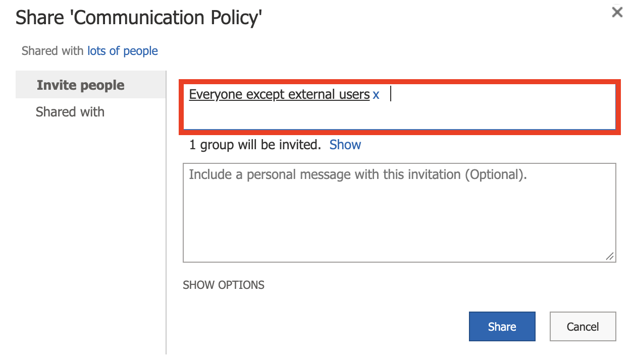Close the Share dialog with X icon
The width and height of the screenshot is (633, 364).
click(x=617, y=12)
